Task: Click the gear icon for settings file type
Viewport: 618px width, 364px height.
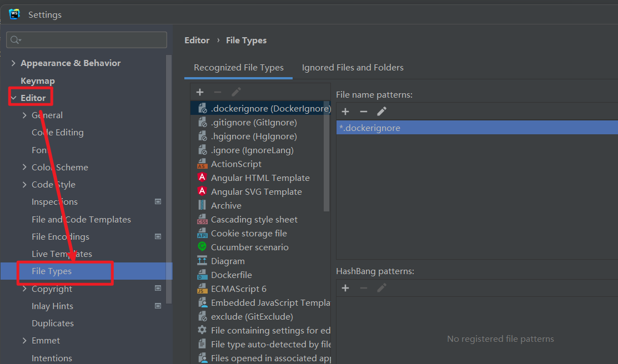Action: (202, 330)
